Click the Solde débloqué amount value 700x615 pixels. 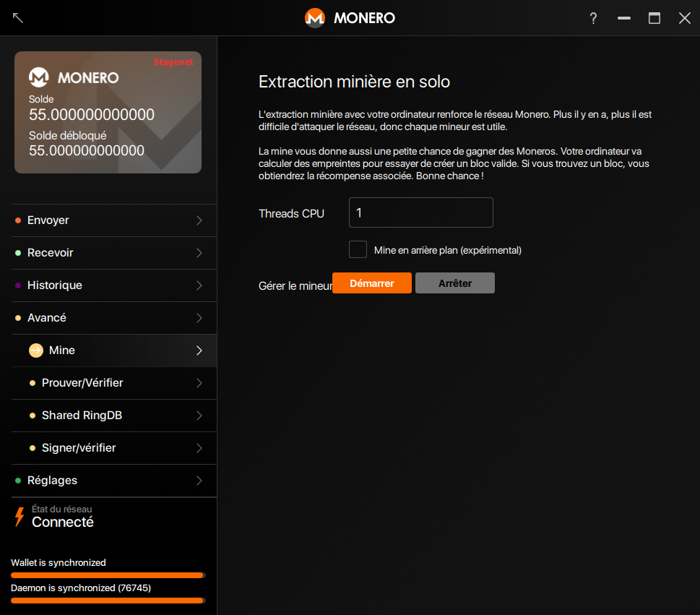point(87,150)
